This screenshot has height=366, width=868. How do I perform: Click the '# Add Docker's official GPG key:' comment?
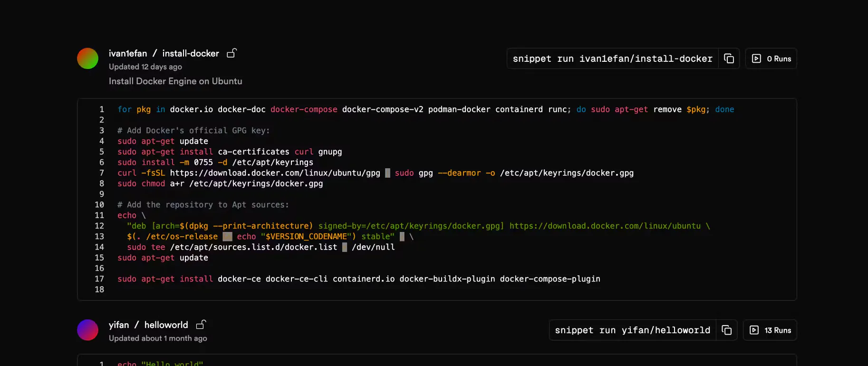193,131
